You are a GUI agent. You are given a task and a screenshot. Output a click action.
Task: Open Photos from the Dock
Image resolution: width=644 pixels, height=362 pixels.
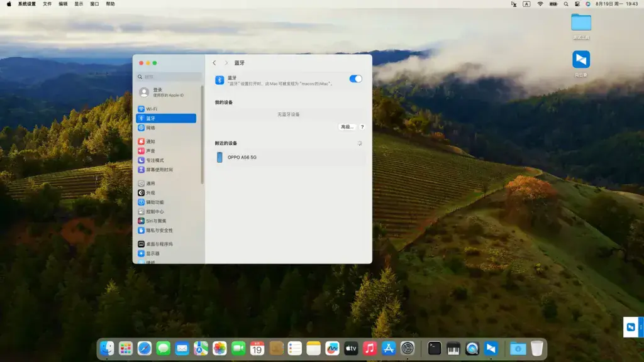(x=219, y=348)
